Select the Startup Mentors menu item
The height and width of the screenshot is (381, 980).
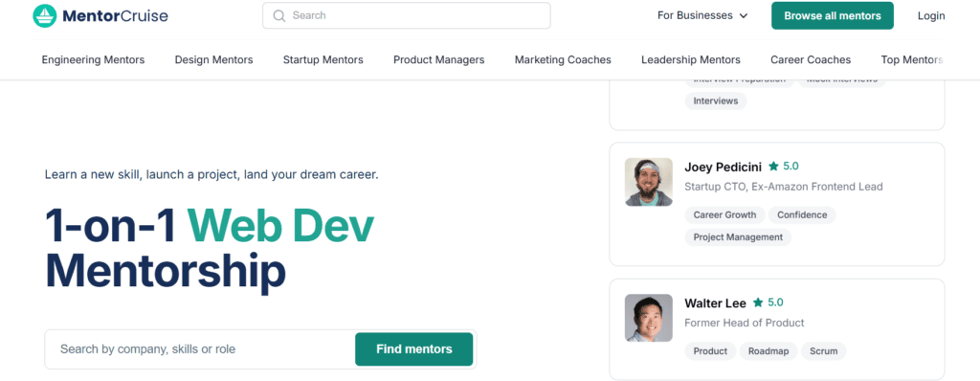pyautogui.click(x=323, y=60)
